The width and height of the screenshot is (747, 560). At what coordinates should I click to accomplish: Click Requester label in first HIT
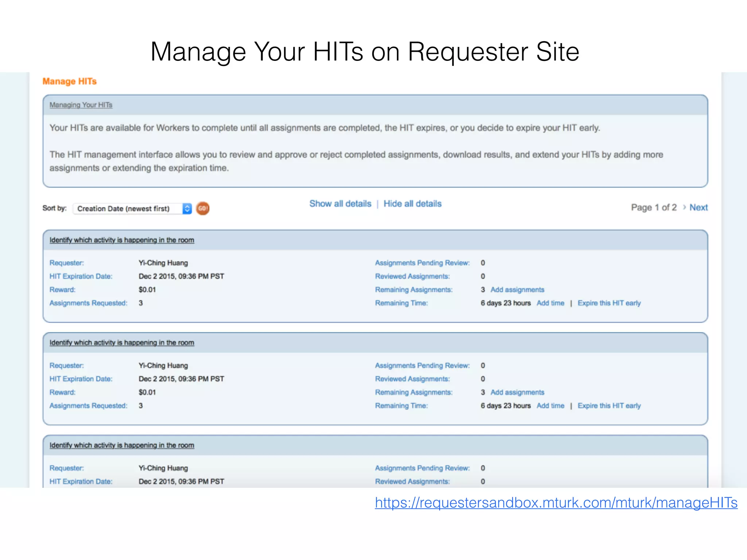click(x=67, y=263)
